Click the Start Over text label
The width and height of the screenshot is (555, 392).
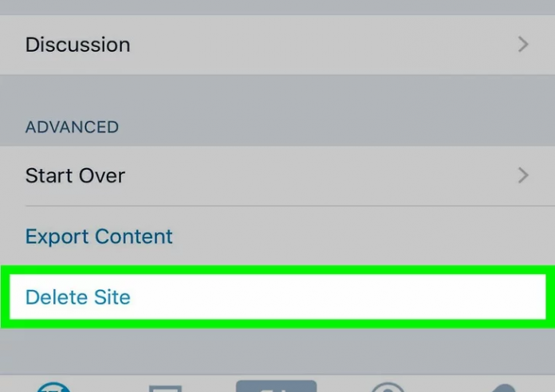[x=75, y=175]
